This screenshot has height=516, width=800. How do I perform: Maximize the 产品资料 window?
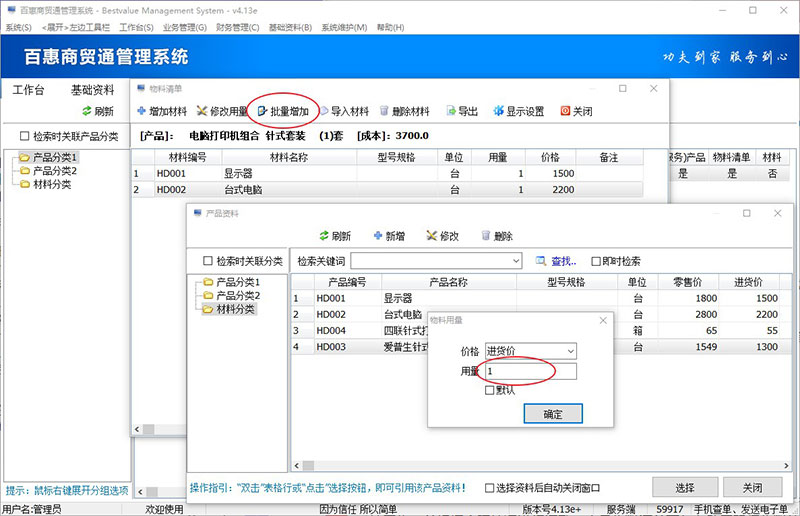[746, 213]
